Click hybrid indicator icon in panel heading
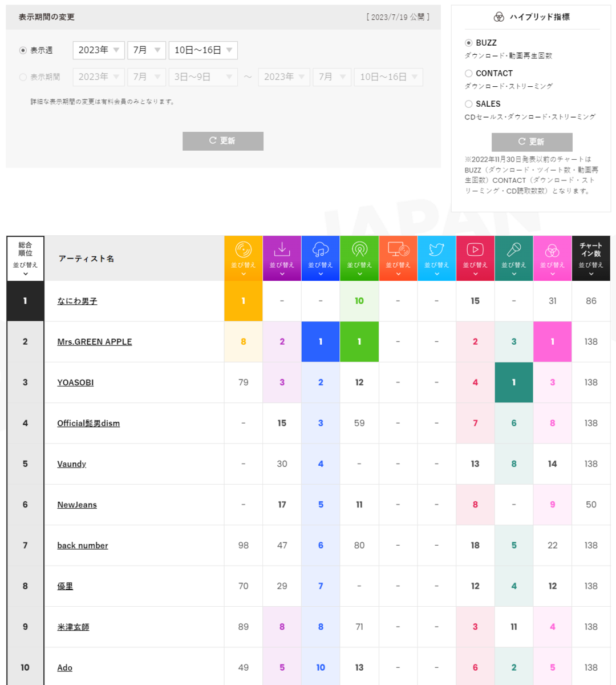The width and height of the screenshot is (616, 685). [499, 17]
